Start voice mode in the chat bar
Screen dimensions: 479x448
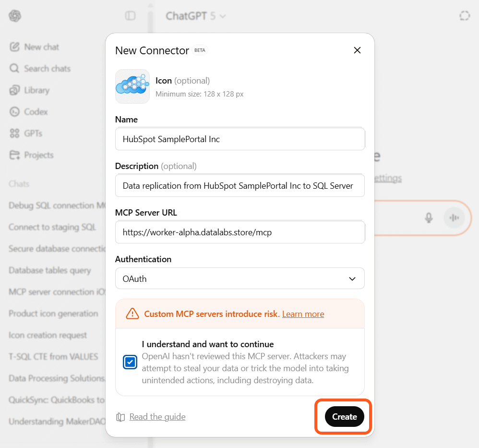[454, 218]
